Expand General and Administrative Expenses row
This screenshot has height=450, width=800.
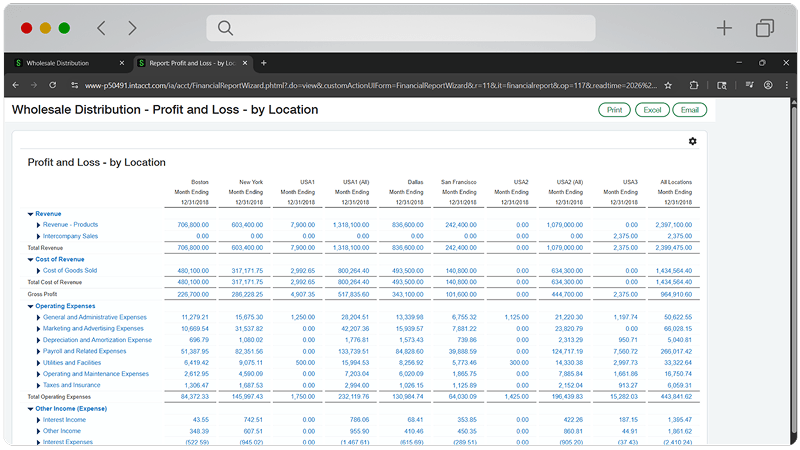click(38, 317)
